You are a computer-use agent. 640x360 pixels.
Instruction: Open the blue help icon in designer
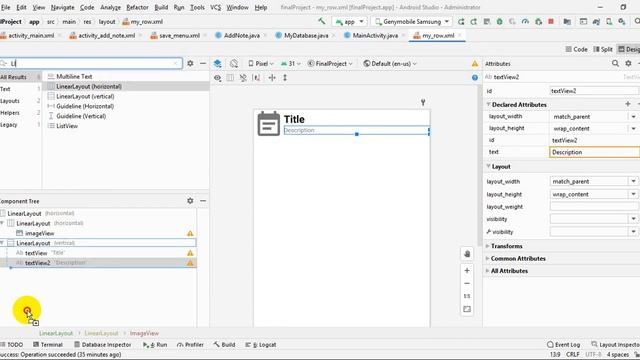(475, 78)
